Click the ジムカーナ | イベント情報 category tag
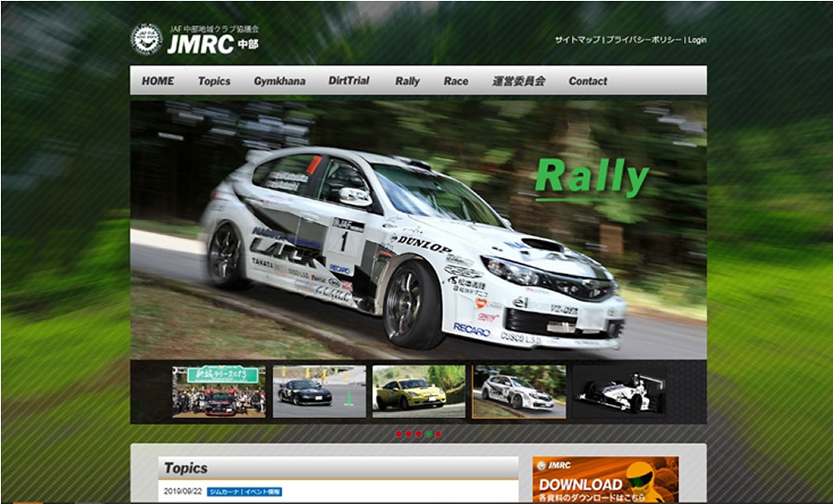 point(244,492)
